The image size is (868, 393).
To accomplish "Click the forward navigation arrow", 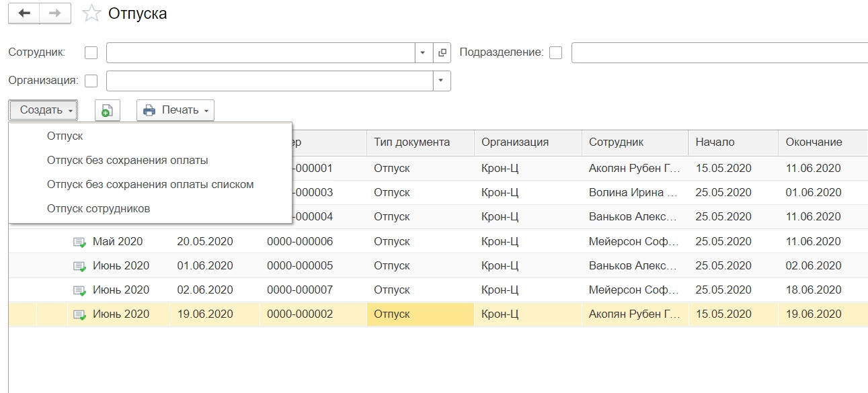I will [x=55, y=13].
